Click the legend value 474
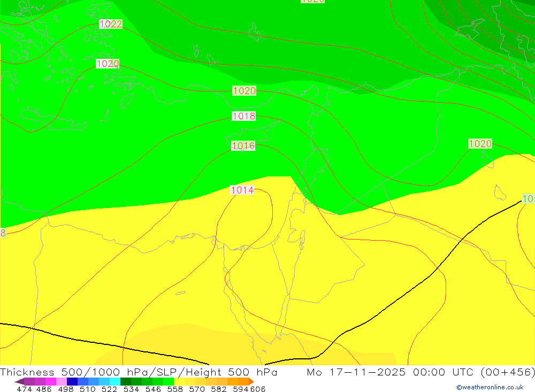535x392 pixels. click(x=24, y=389)
